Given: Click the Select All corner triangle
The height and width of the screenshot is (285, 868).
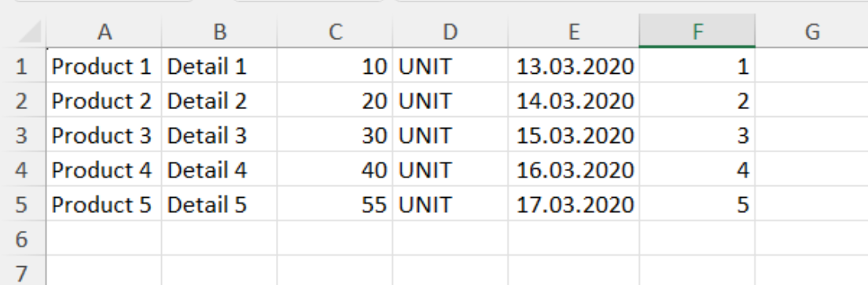Looking at the screenshot, I should coord(31,32).
